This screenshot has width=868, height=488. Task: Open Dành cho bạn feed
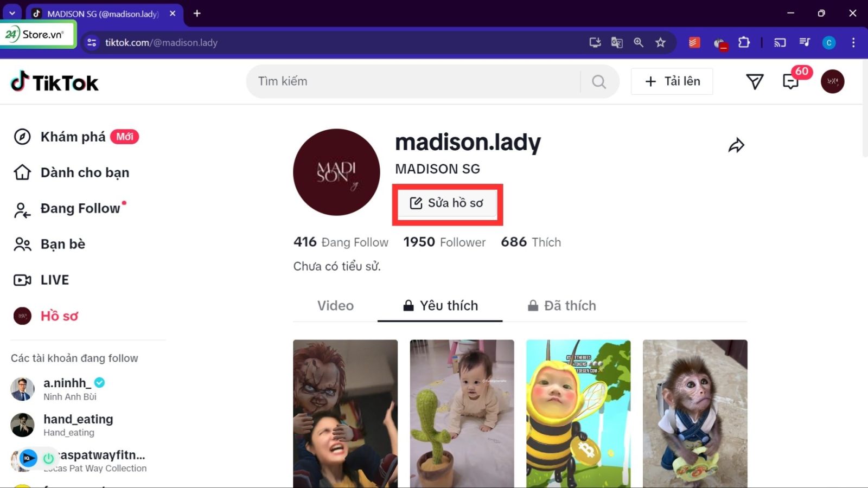pyautogui.click(x=72, y=172)
